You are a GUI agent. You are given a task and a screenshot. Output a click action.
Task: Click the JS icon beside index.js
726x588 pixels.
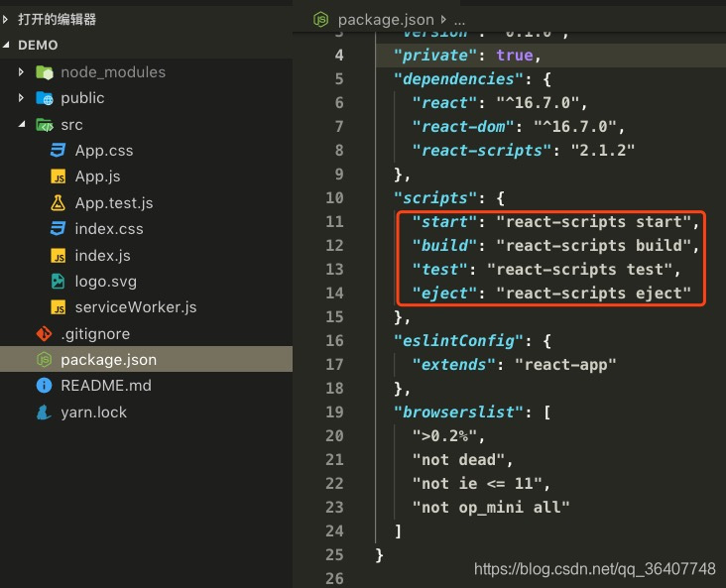(x=58, y=255)
